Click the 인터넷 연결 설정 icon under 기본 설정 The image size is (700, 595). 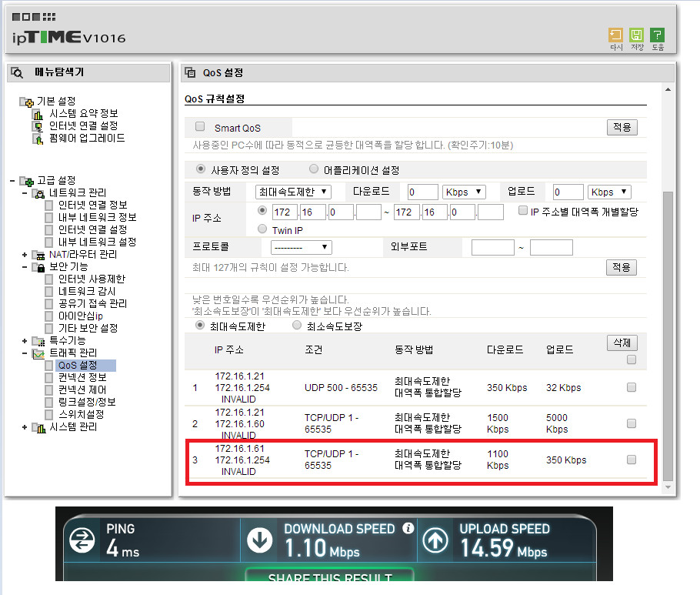click(x=38, y=127)
